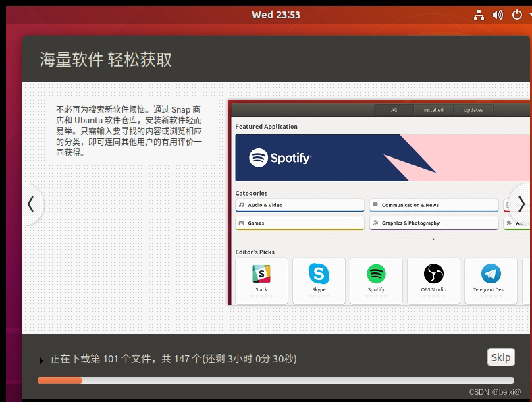Click the Slack icon in Editor's Picks
Screen dimensions: 532x402
coord(261,274)
